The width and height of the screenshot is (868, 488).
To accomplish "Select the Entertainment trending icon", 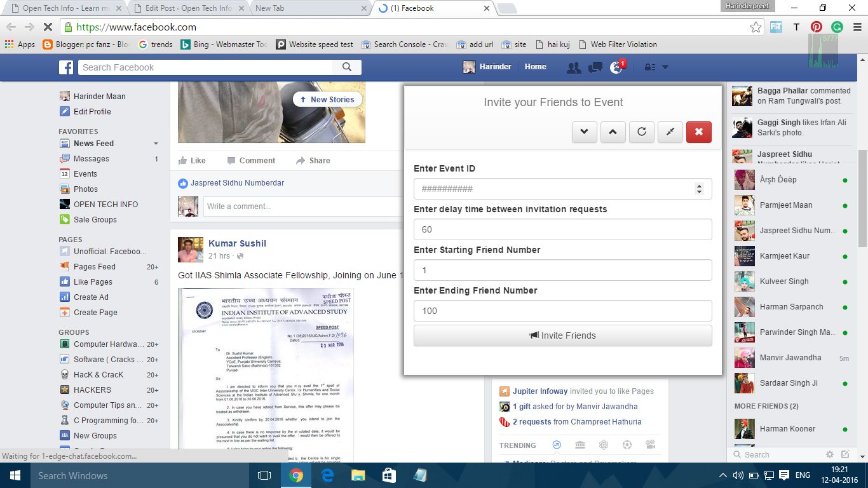I will [x=651, y=445].
